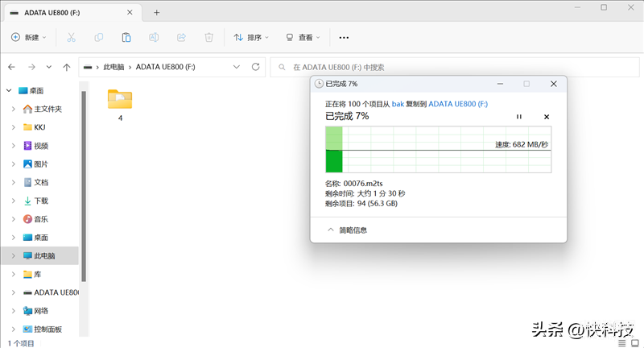This screenshot has height=348, width=644.
Task: Click the navigation pane scrollbar
Action: pyautogui.click(x=84, y=186)
